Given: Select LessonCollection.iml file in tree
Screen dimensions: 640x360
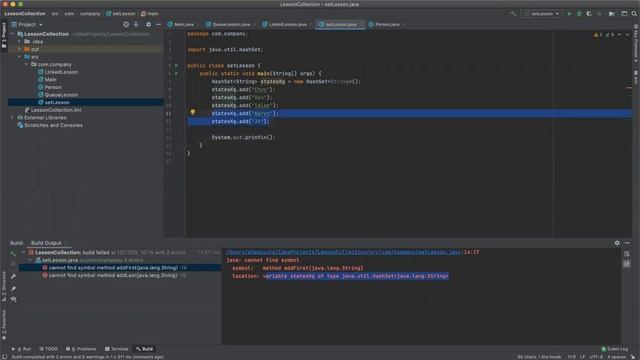Looking at the screenshot, I should [x=56, y=110].
